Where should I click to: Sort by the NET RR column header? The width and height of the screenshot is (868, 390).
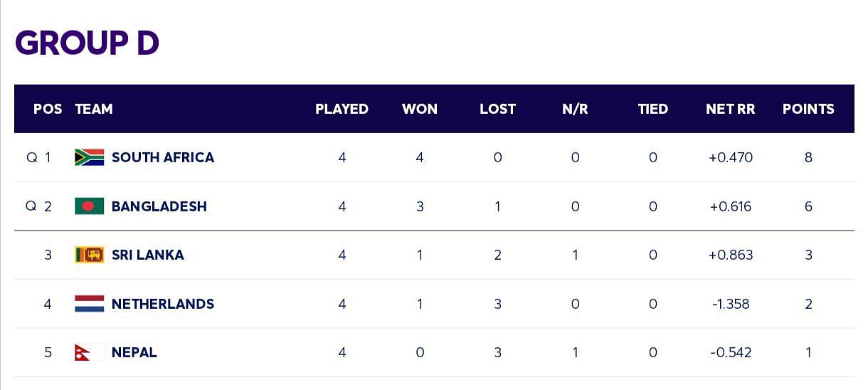tap(731, 109)
